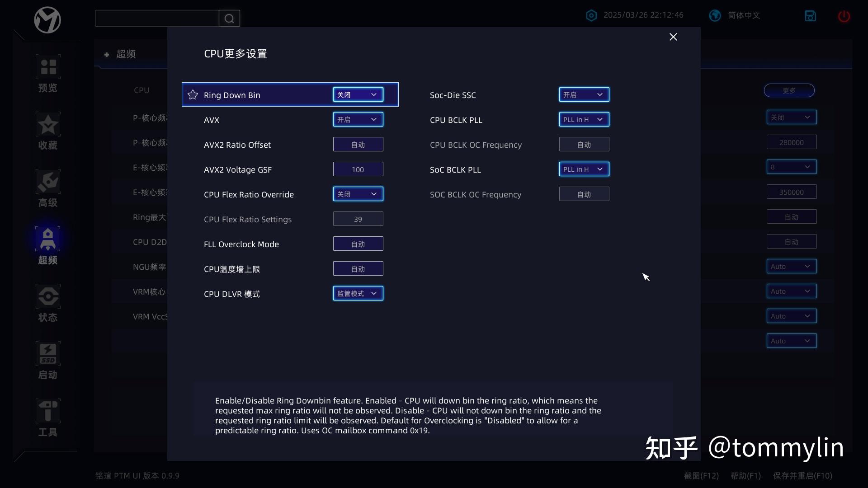Go to 高级 advanced settings icon
The image size is (868, 488).
[48, 182]
